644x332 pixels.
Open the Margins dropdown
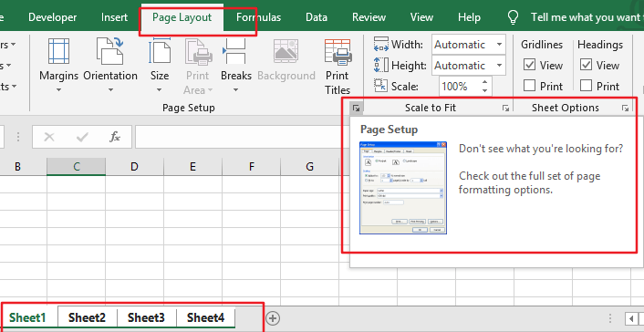[58, 67]
